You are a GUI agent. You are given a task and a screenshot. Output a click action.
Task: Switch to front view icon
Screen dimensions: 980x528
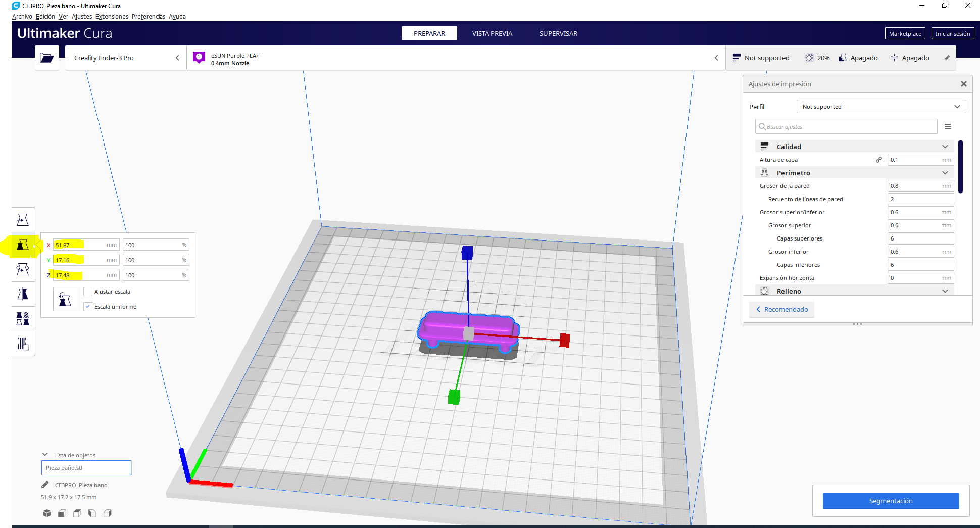click(62, 513)
